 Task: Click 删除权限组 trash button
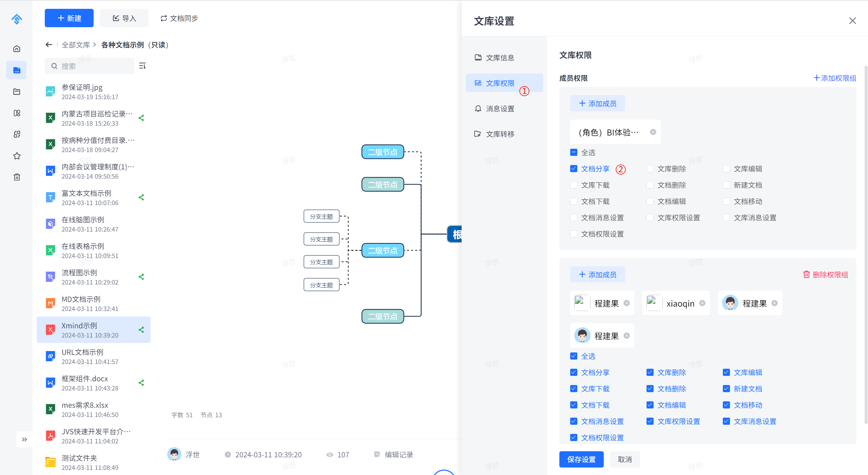pyautogui.click(x=826, y=274)
